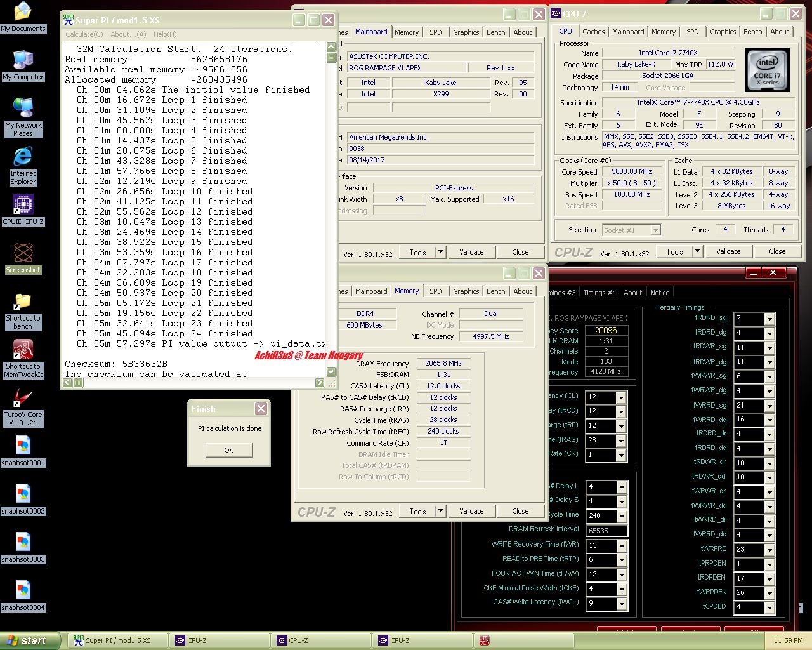The width and height of the screenshot is (812, 650).
Task: Open tRDWR_sg dropdown in MemTweakIt
Action: point(769,348)
